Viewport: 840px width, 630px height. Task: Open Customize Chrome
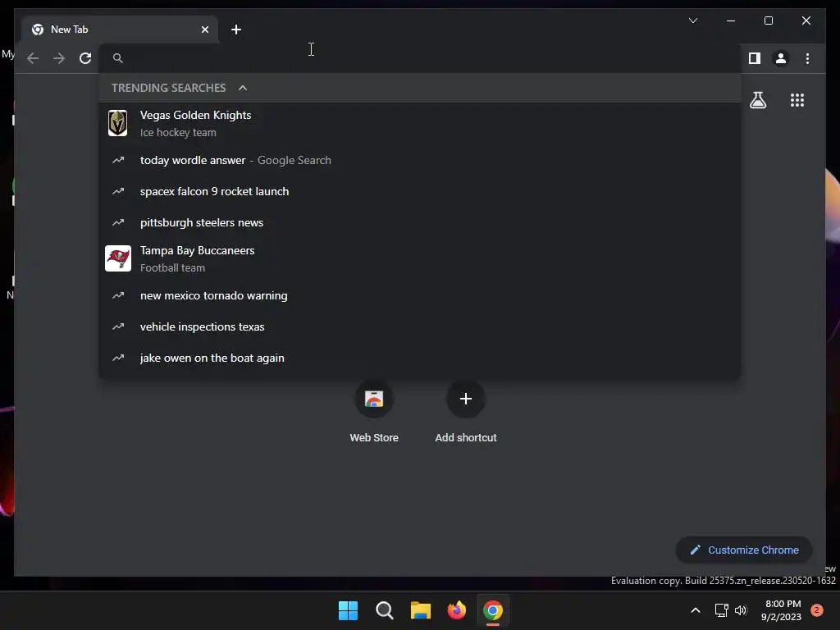(744, 550)
